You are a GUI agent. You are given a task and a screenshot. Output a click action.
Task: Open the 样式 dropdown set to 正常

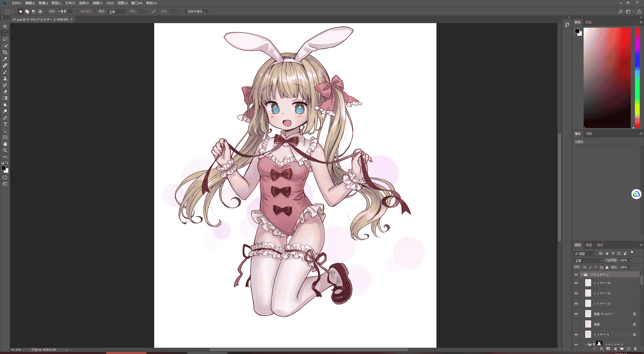coord(117,12)
